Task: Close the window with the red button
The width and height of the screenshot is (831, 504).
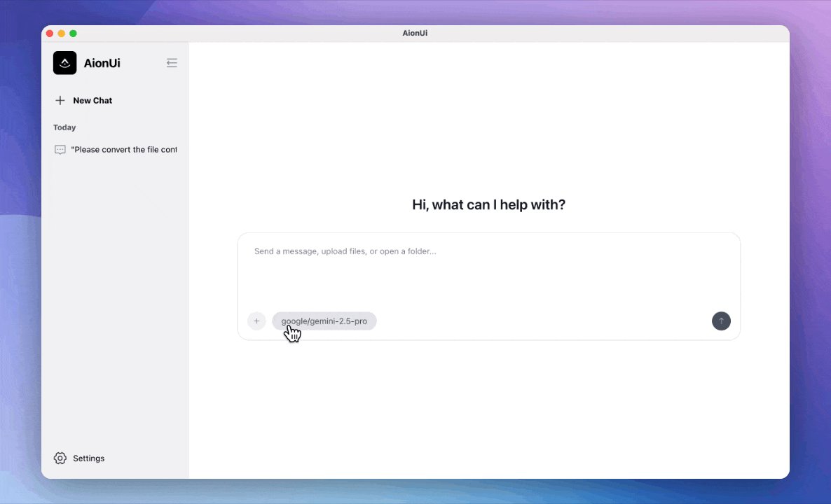Action: click(x=50, y=34)
